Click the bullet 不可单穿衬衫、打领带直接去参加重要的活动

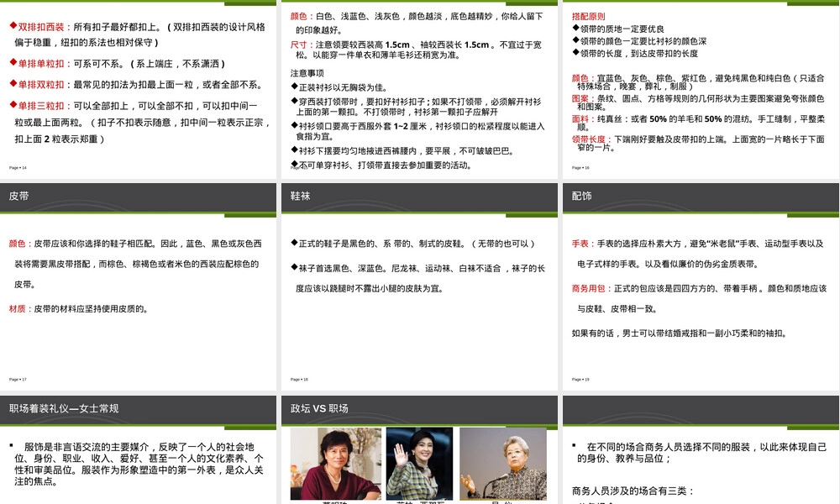point(381,165)
